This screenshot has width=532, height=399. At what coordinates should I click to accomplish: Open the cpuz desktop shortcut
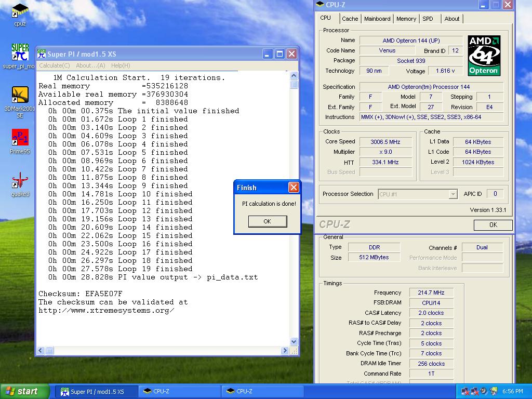(x=20, y=14)
